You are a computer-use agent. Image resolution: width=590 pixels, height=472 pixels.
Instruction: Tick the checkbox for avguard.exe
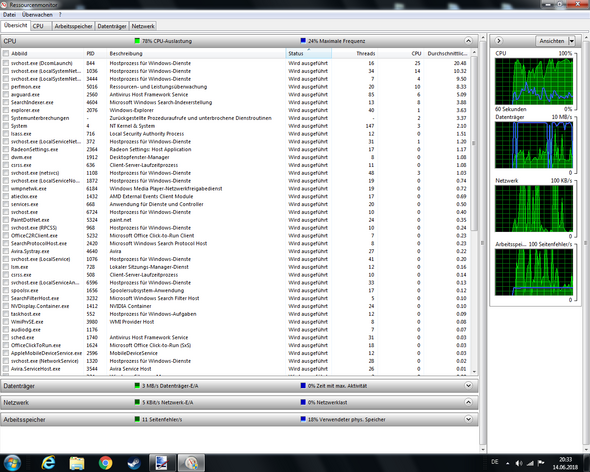(x=6, y=94)
